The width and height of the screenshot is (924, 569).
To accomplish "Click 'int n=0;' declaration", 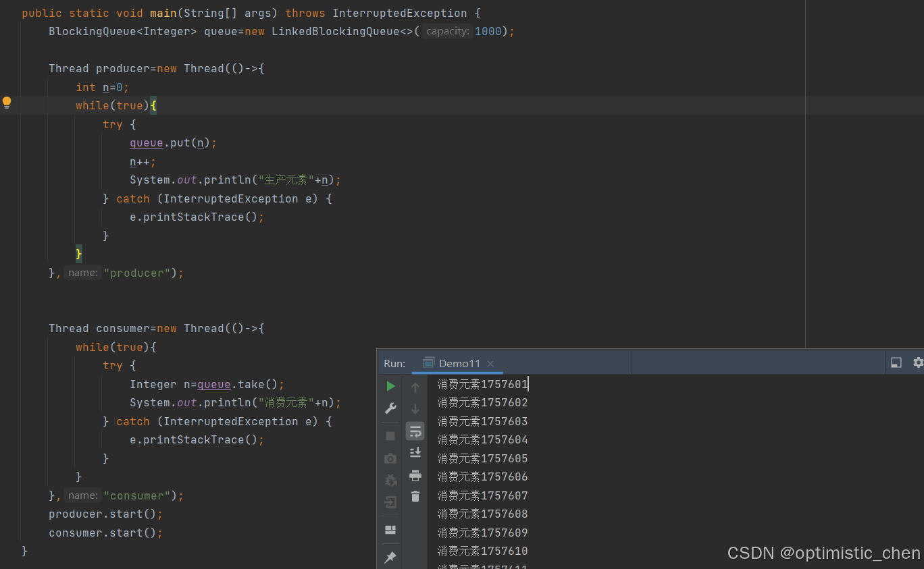I will pyautogui.click(x=102, y=87).
